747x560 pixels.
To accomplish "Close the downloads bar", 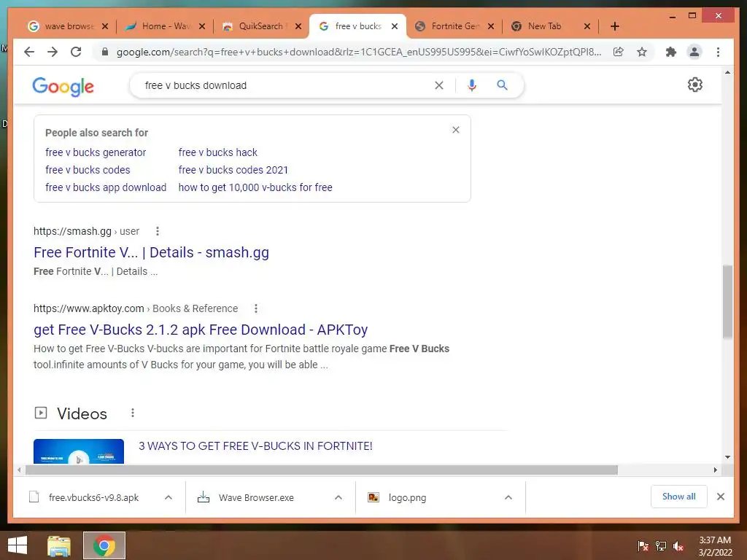I will tap(720, 497).
